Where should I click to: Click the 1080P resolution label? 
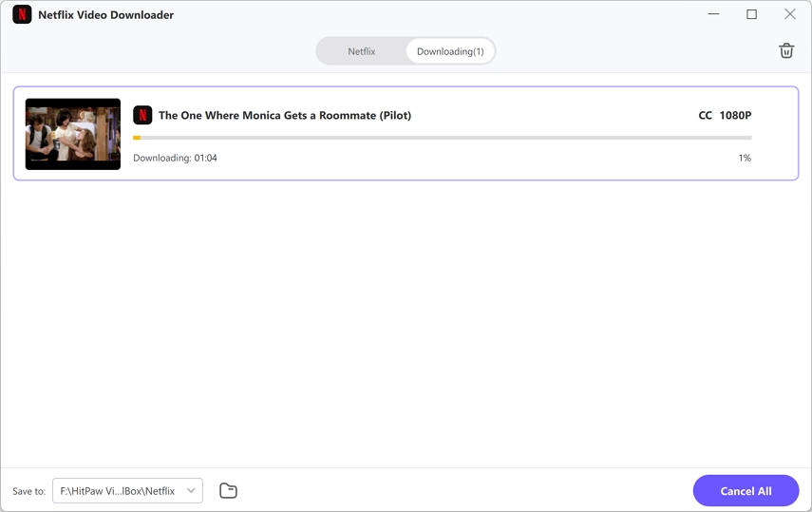pyautogui.click(x=735, y=115)
